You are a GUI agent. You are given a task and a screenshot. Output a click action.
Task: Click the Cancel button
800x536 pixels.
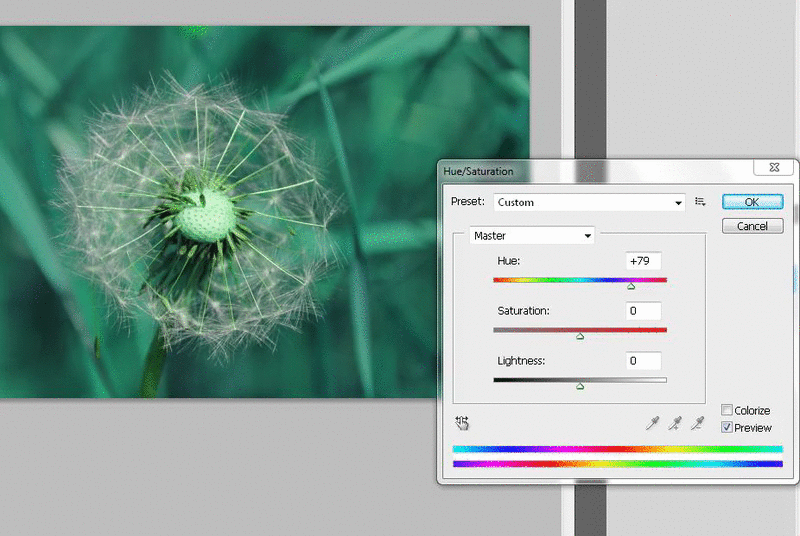[x=753, y=226]
